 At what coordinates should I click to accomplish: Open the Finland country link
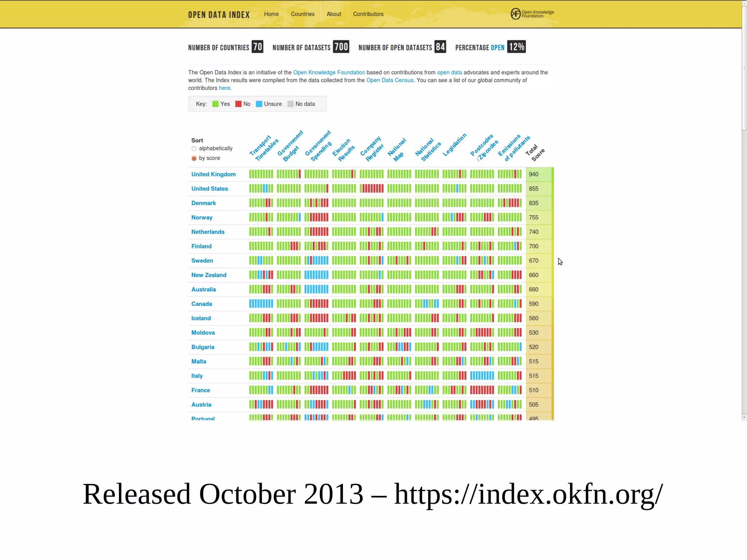point(201,246)
